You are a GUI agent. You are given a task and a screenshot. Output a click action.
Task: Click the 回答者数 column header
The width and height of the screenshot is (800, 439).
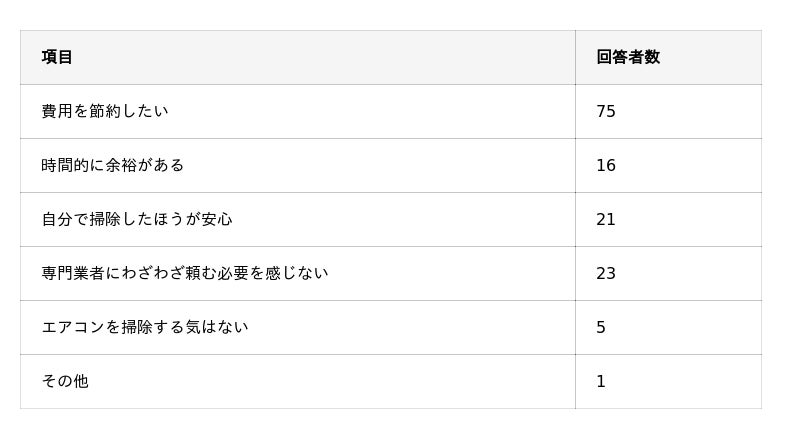[x=628, y=57]
